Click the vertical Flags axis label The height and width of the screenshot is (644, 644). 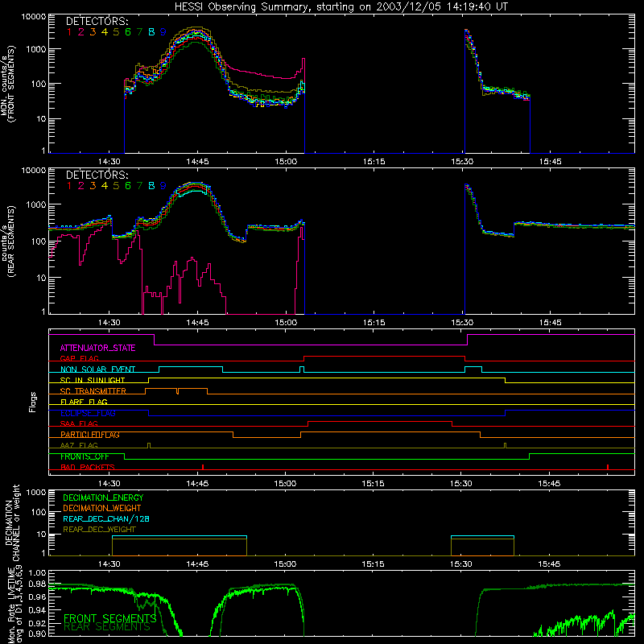click(x=33, y=402)
